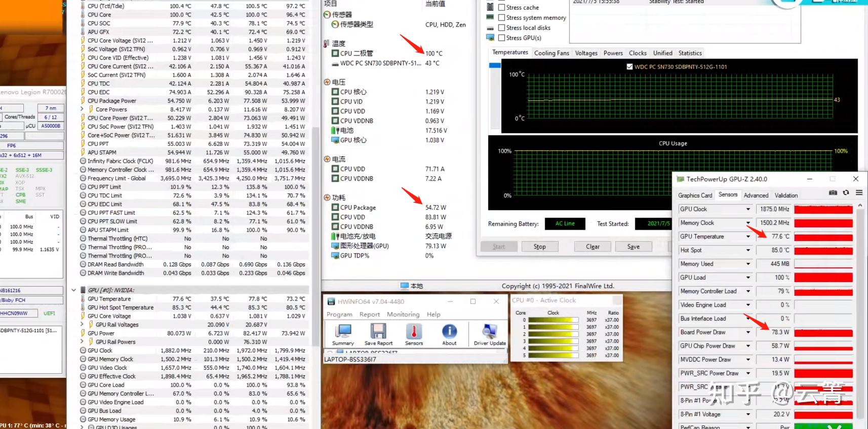
Task: Click the 功耗 power section icon
Action: coord(327,198)
